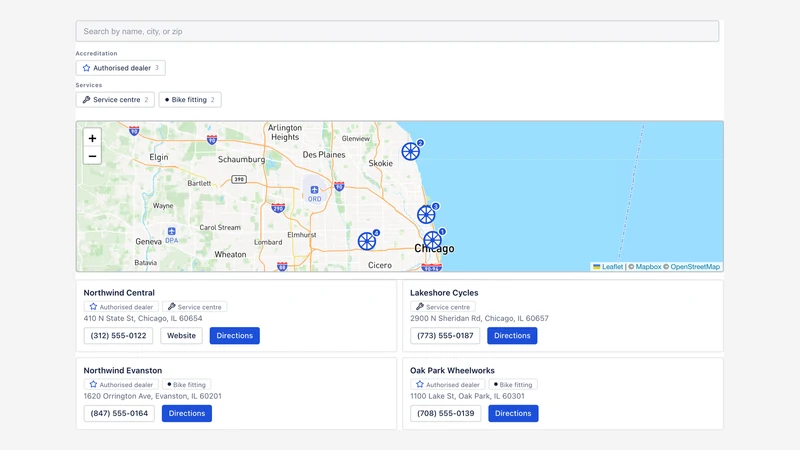Image resolution: width=800 pixels, height=450 pixels.
Task: Click Northwind Evanston's Authorised dealer badge
Action: [x=121, y=384]
